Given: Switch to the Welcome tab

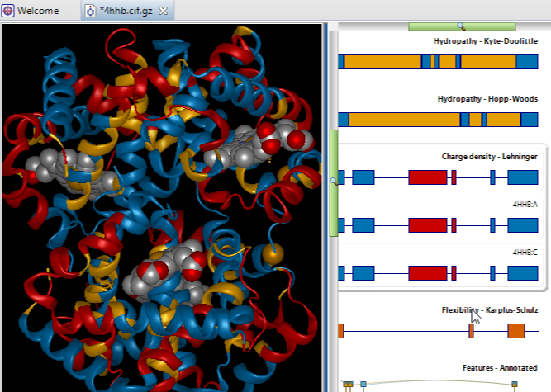Looking at the screenshot, I should [31, 11].
